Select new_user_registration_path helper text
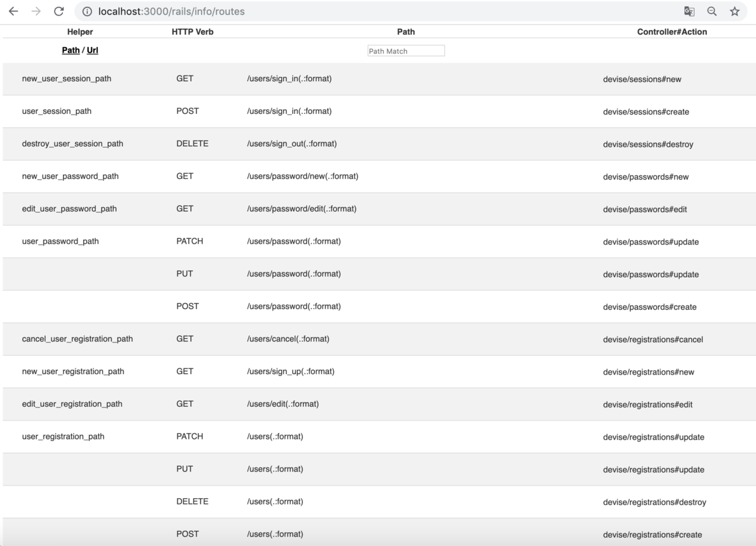Screen dimensions: 756x546 pyautogui.click(x=73, y=372)
